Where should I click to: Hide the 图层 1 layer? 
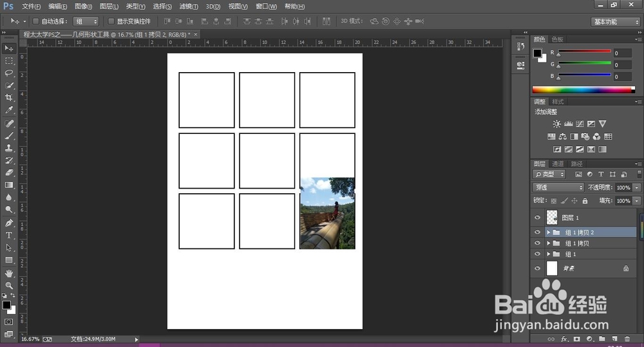click(537, 218)
